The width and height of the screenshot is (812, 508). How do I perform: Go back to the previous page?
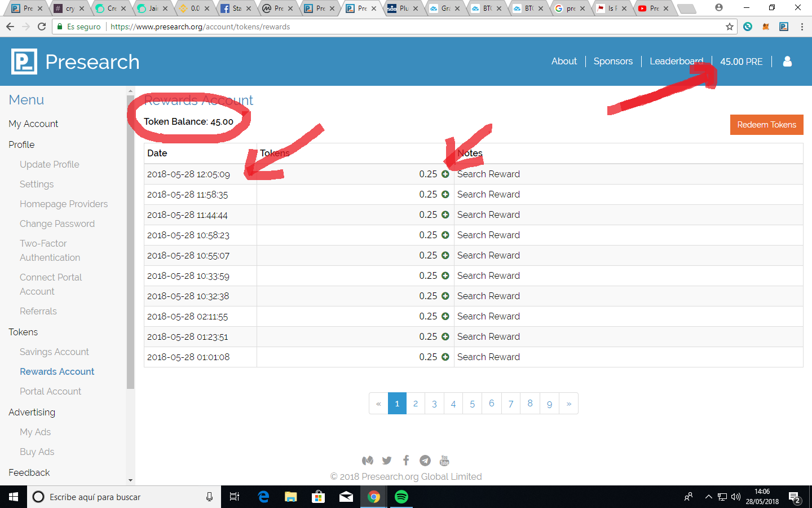click(10, 27)
